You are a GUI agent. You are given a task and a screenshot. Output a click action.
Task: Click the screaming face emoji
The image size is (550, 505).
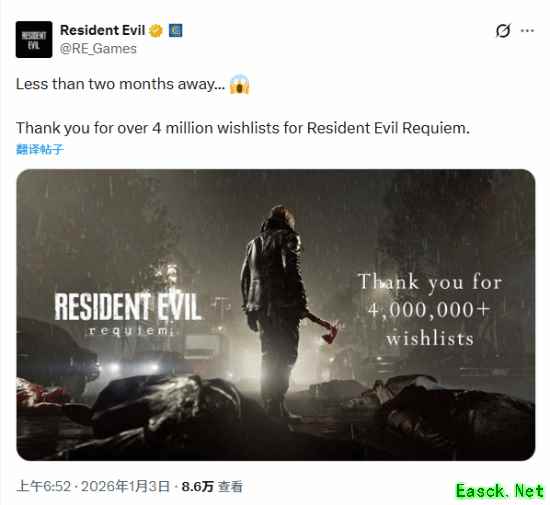(240, 85)
